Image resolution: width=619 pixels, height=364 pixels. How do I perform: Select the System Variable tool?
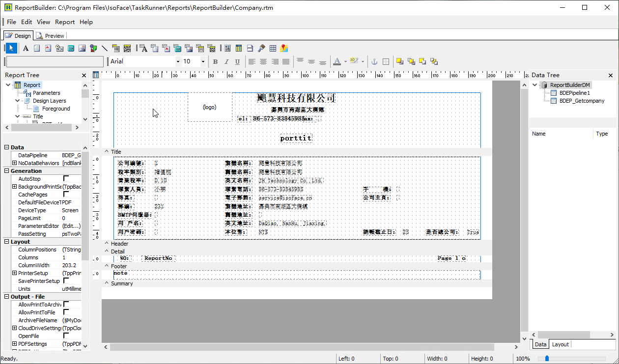[x=59, y=48]
